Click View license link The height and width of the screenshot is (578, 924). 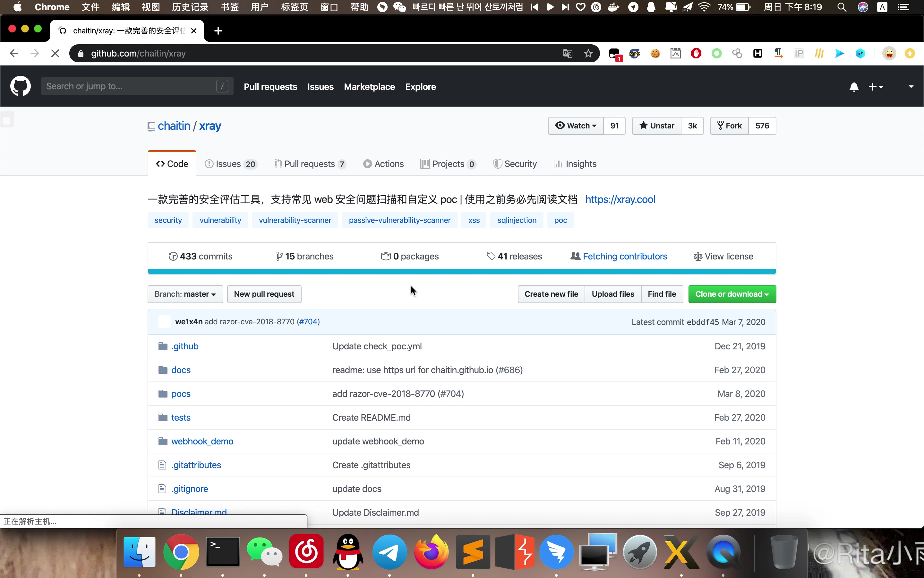[x=723, y=257]
